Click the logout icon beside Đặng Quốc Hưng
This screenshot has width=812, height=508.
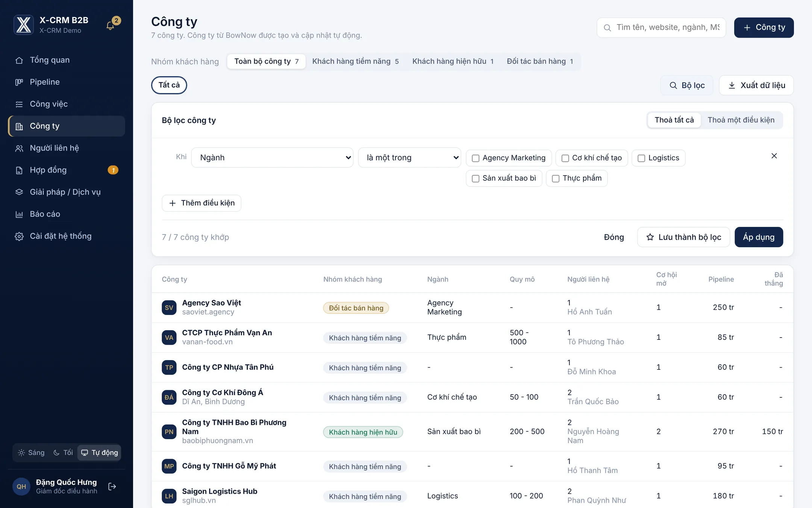pyautogui.click(x=112, y=487)
